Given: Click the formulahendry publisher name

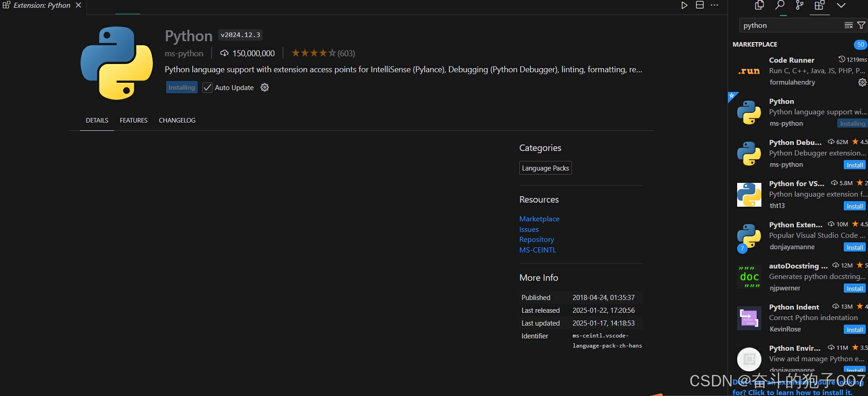Looking at the screenshot, I should coord(793,82).
